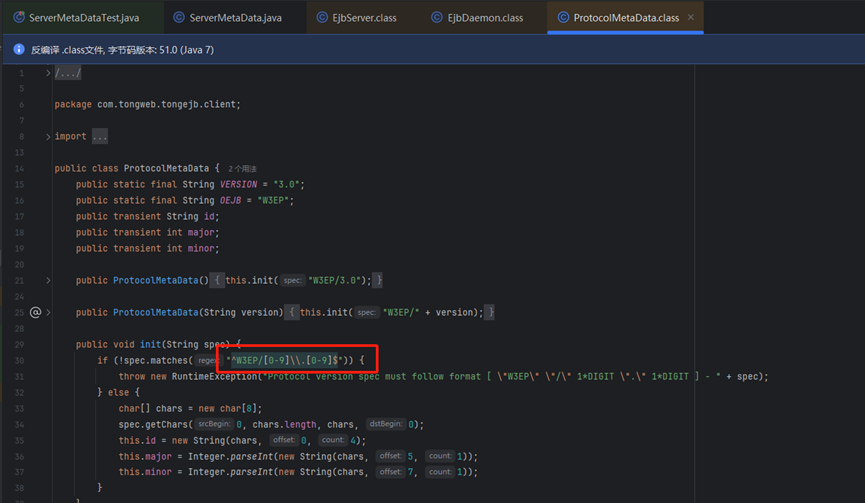865x503 pixels.
Task: Click the RuntimeException class name on line 31
Action: click(x=214, y=376)
